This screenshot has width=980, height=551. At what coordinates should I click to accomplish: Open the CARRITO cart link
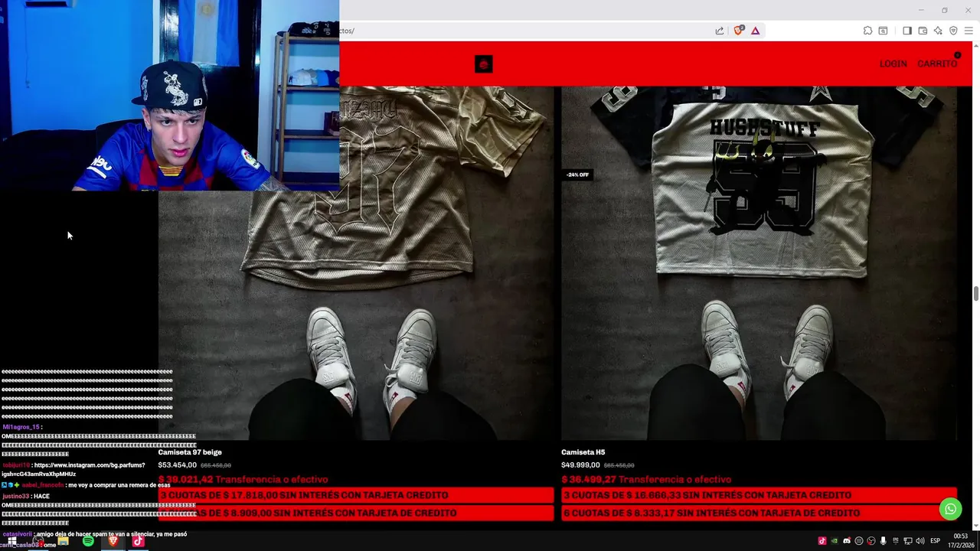[x=937, y=64]
